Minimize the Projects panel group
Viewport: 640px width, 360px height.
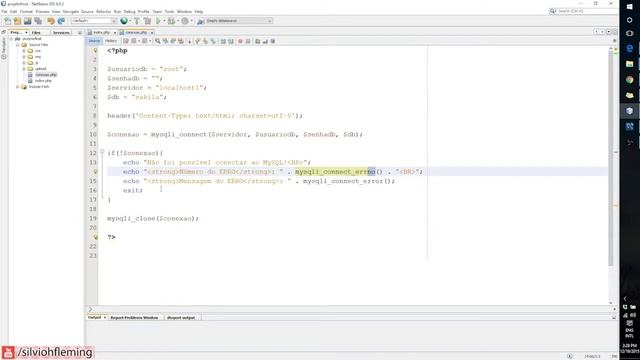[x=80, y=32]
